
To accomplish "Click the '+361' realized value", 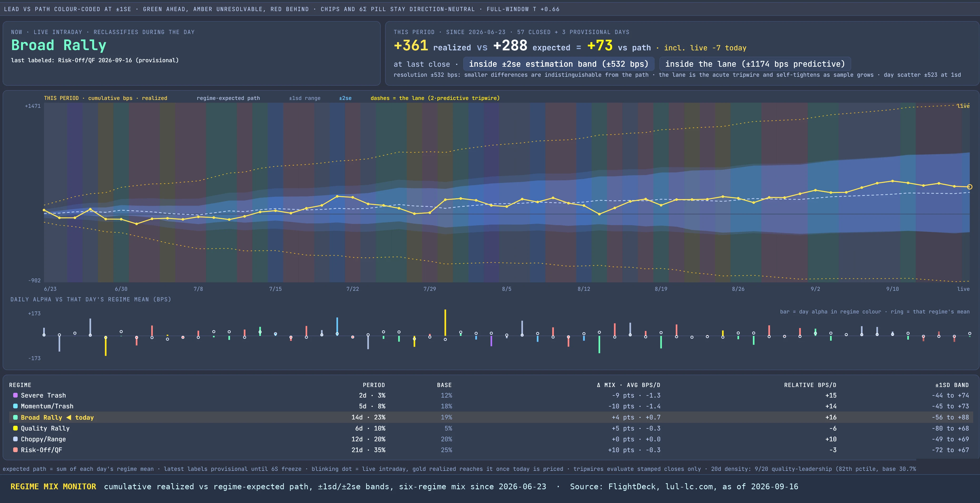I will coord(411,46).
